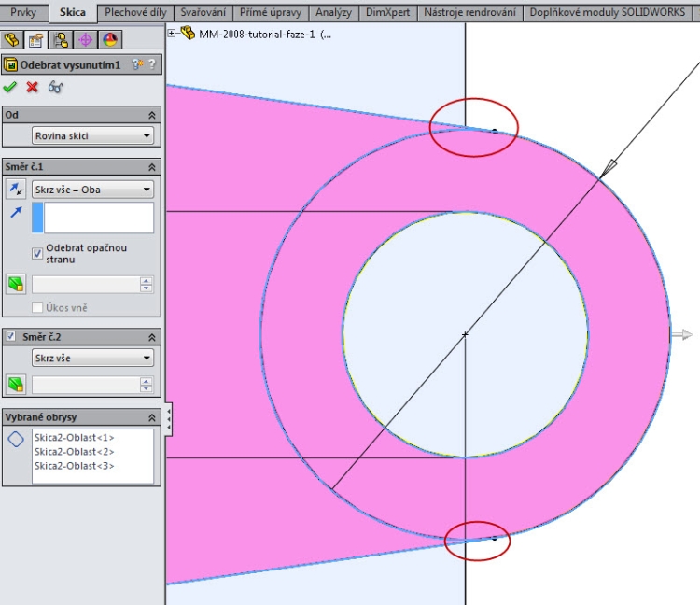Decrease draft angle spinner in Směr č.2
This screenshot has height=605, width=700.
click(146, 388)
